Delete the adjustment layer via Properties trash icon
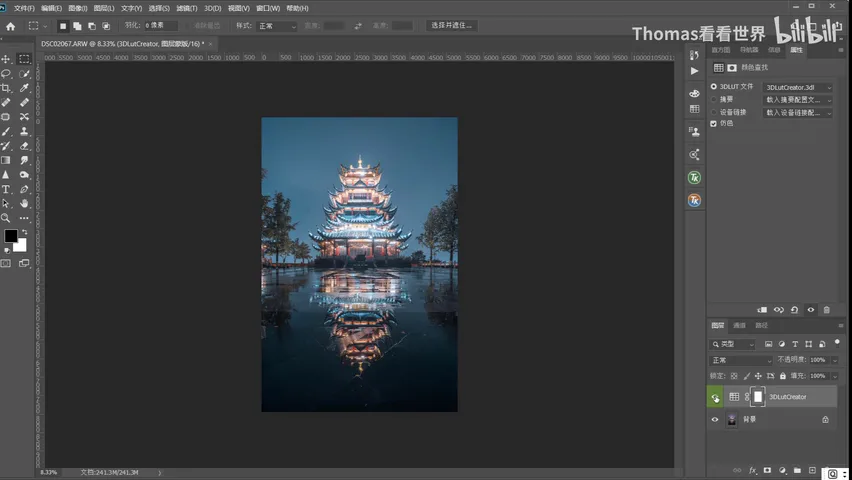Viewport: 852px width, 480px height. click(826, 310)
